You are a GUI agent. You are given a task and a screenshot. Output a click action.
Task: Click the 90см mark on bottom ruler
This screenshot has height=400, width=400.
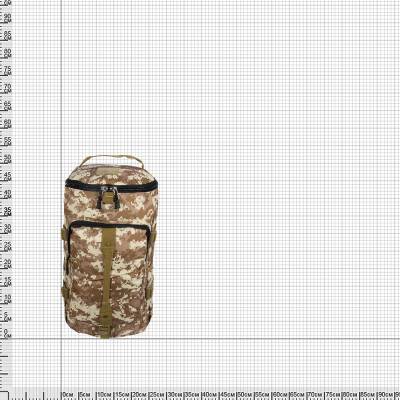click(x=383, y=395)
